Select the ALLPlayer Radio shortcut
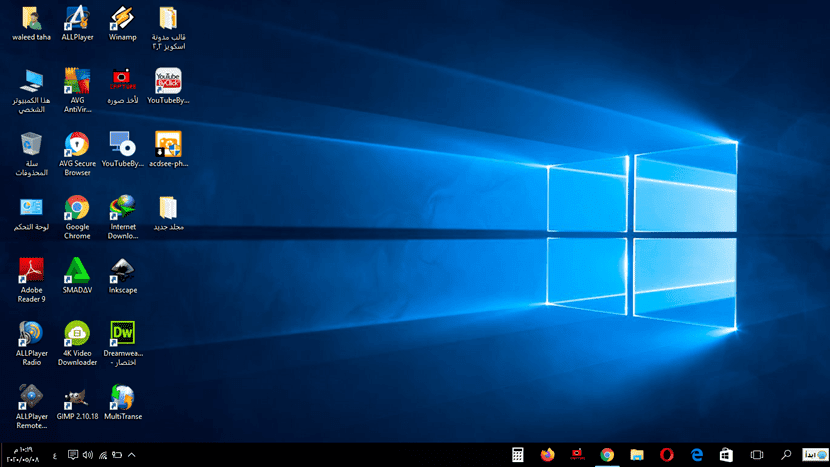The image size is (831, 468). pyautogui.click(x=31, y=343)
